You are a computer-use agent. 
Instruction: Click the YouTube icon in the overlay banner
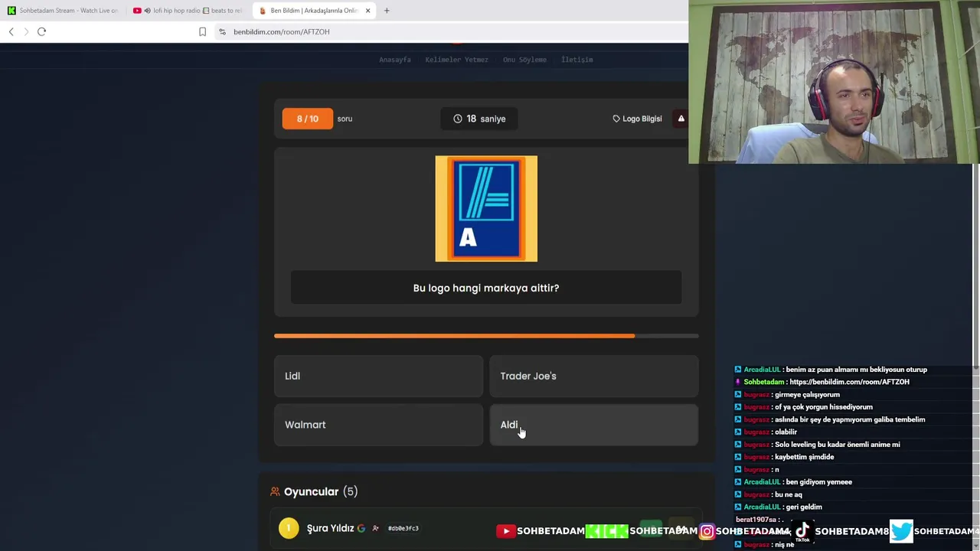506,531
